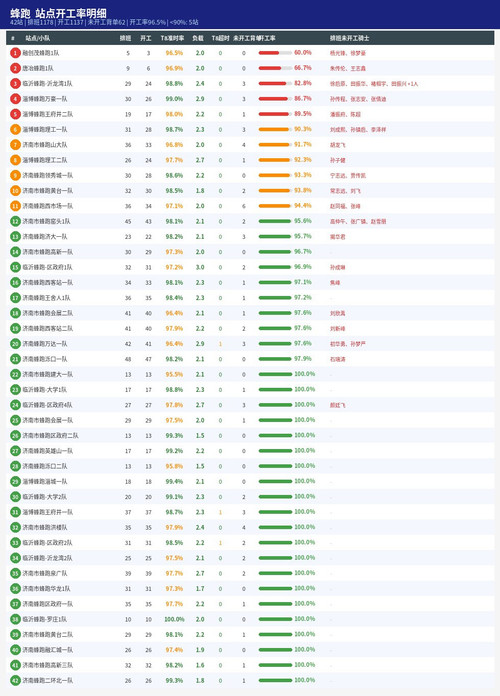Click the T8超时 column header

220,39
